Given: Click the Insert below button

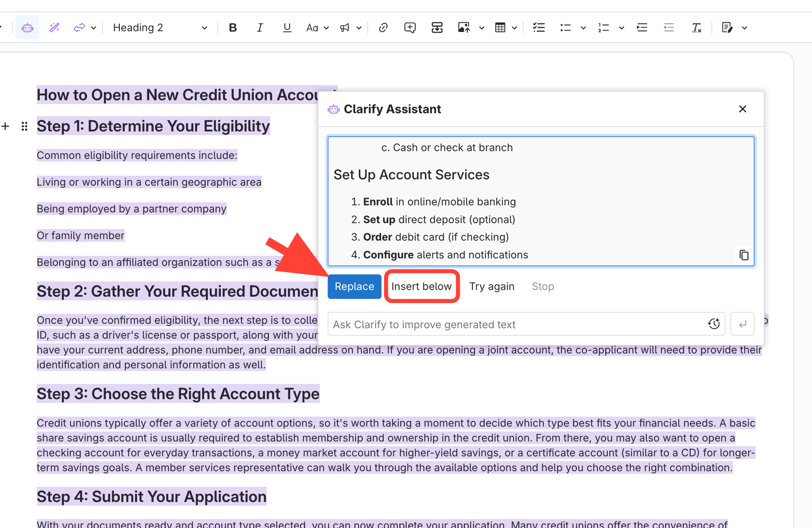Looking at the screenshot, I should [x=422, y=286].
